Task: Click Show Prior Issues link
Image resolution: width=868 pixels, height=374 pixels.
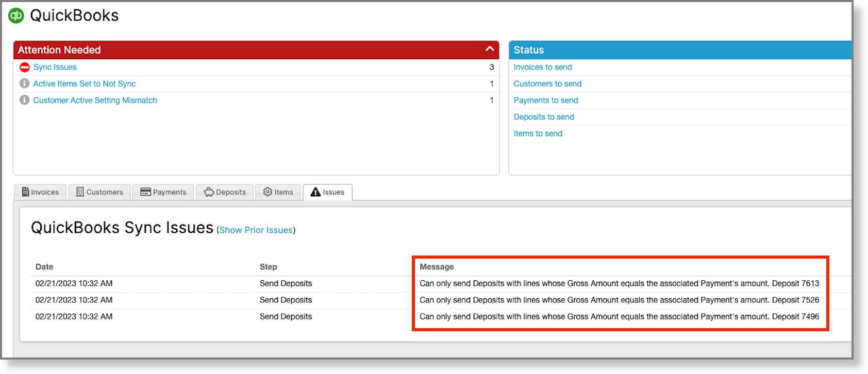Action: point(256,230)
